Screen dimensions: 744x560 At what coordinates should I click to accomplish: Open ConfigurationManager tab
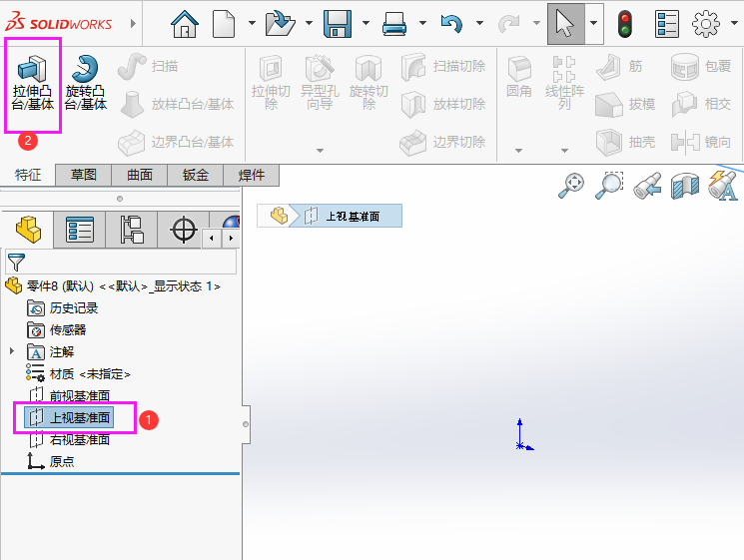coord(131,230)
